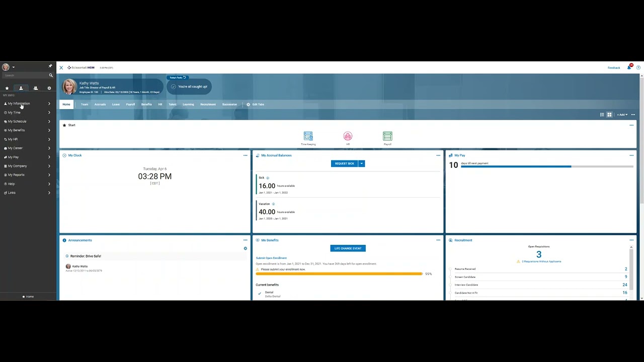Click the Sick accrual info icon
The height and width of the screenshot is (362, 644).
(268, 178)
